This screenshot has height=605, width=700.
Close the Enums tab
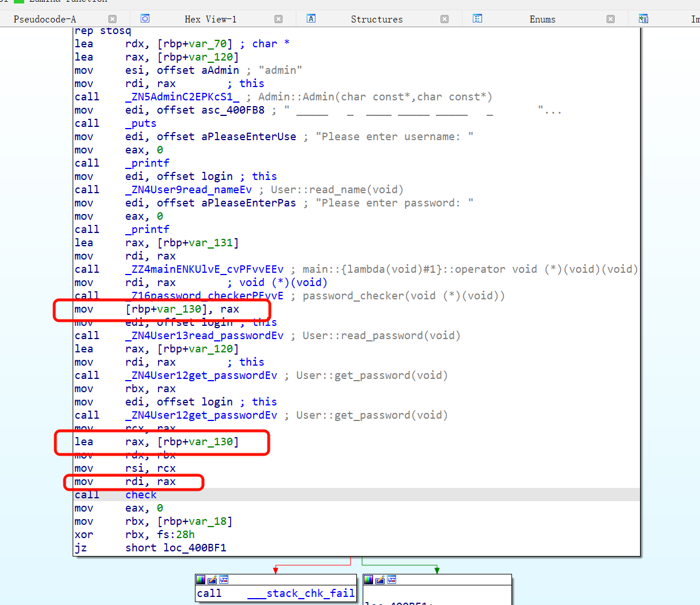pos(611,19)
